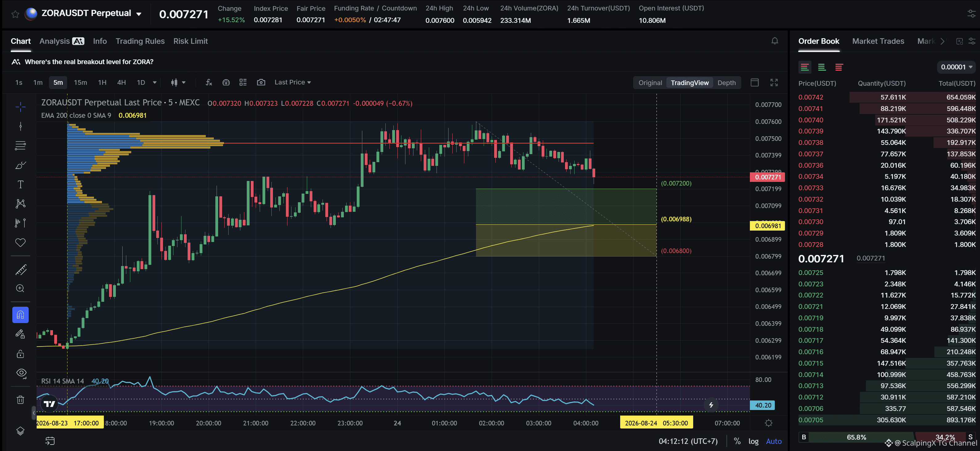The width and height of the screenshot is (980, 451).
Task: Open the Analysis AI tab
Action: pos(62,41)
